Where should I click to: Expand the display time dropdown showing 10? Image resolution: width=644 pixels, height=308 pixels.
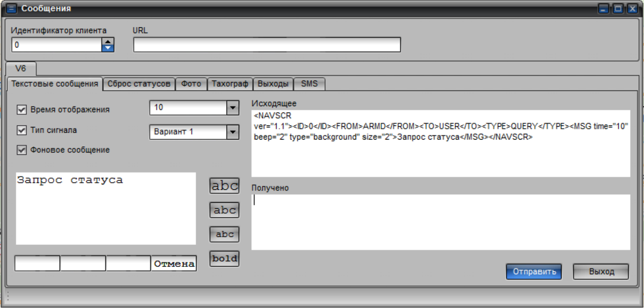coord(233,108)
